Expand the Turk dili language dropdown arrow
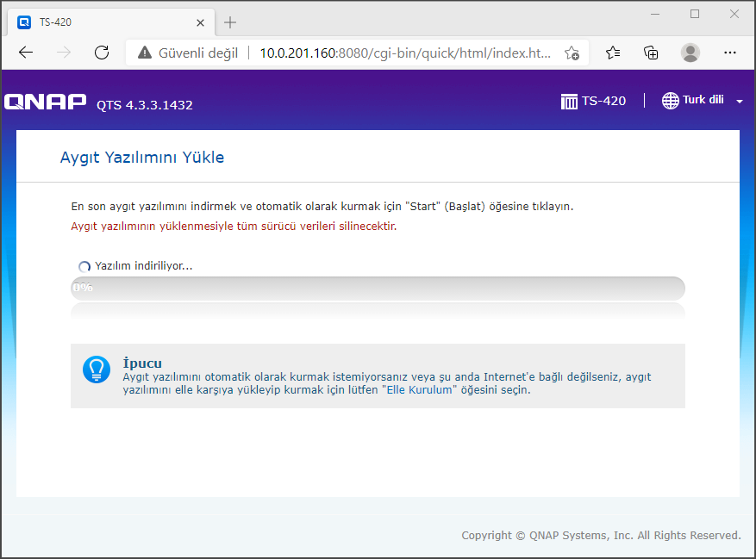The height and width of the screenshot is (559, 756). [x=740, y=102]
